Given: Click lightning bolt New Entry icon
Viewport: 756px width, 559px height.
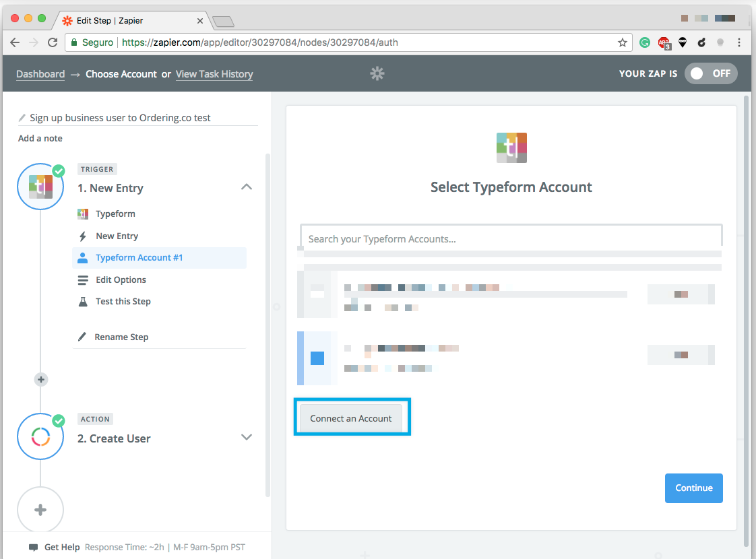Looking at the screenshot, I should [83, 236].
